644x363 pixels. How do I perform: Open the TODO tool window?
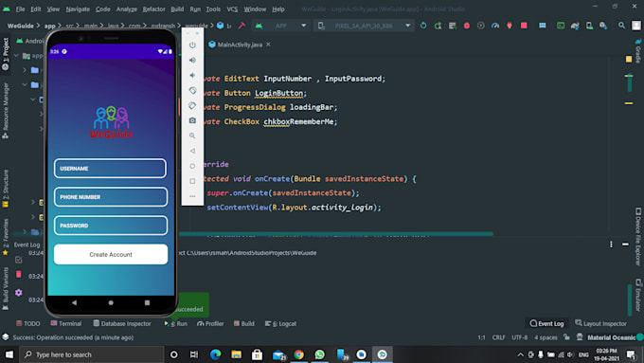tap(27, 323)
